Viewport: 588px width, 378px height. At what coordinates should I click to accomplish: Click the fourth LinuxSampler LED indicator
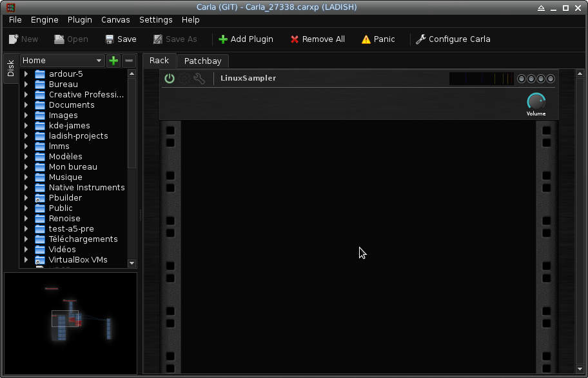pyautogui.click(x=551, y=79)
